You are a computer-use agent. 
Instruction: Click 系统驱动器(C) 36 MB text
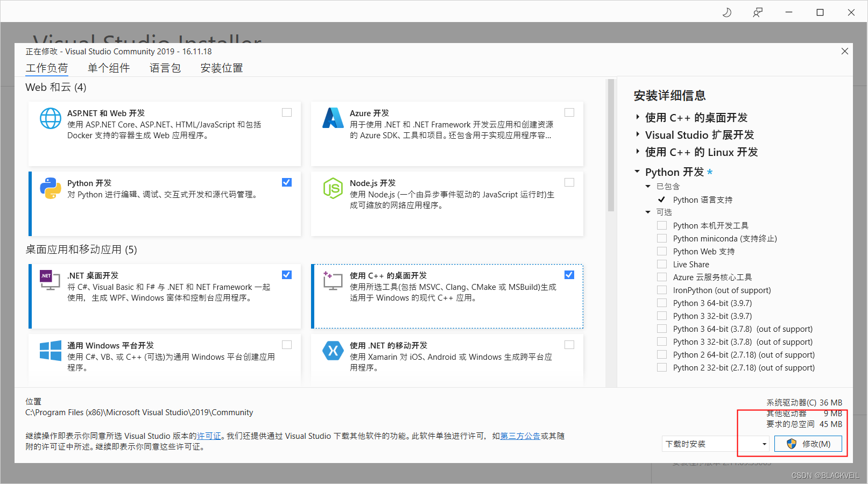pos(804,403)
